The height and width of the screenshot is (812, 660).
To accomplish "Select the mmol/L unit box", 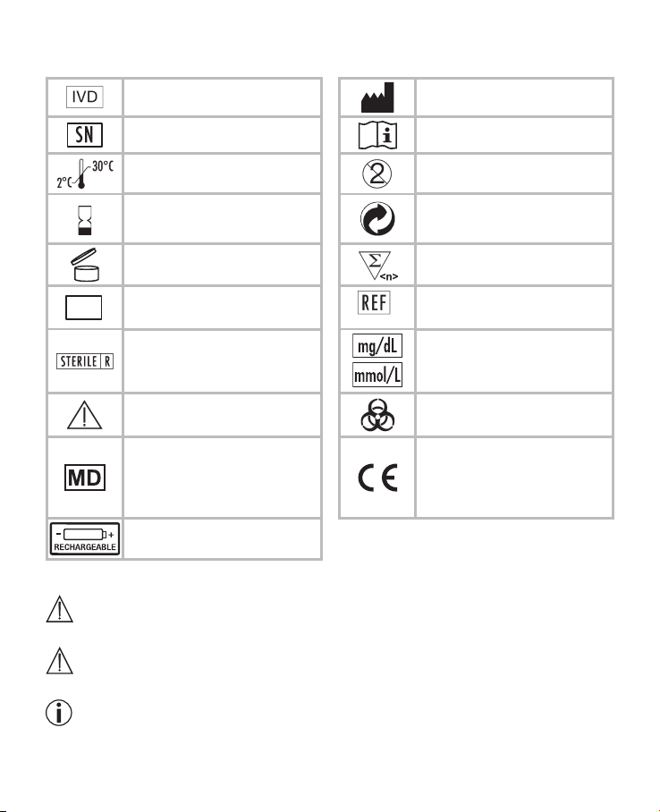I will (x=377, y=375).
